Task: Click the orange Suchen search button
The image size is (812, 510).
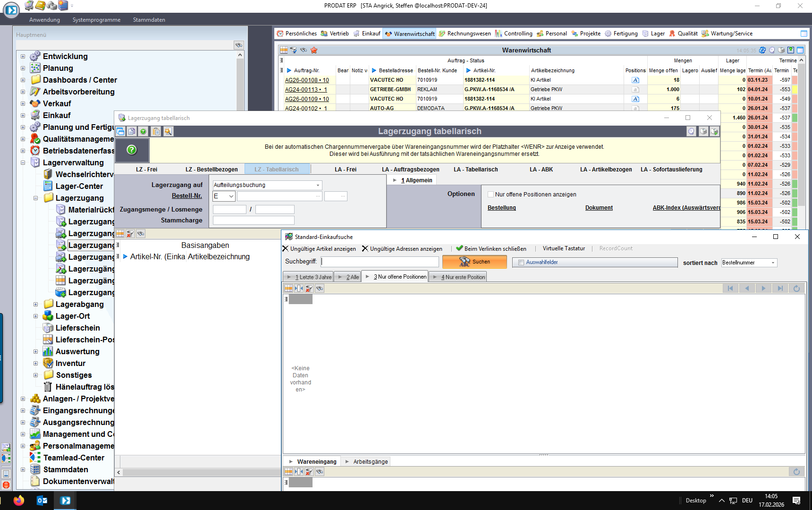Action: (x=474, y=262)
